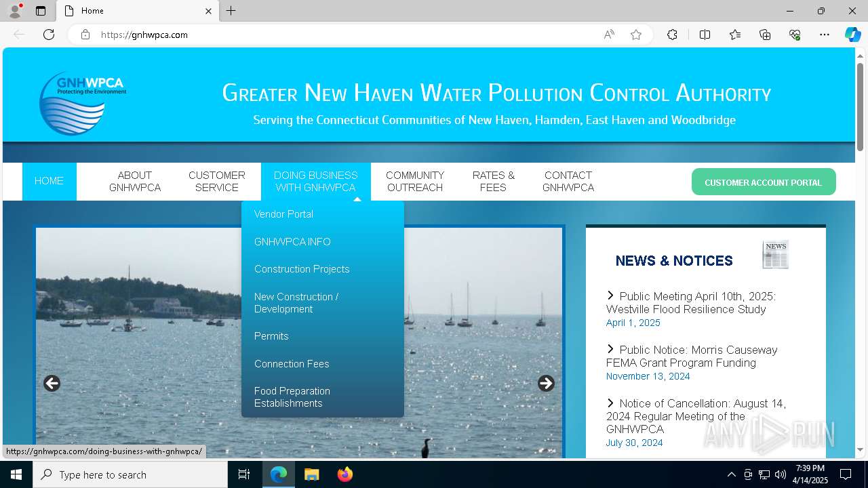Screen dimensions: 868x488
Task: Click the November 13, 2024 date
Action: (648, 376)
